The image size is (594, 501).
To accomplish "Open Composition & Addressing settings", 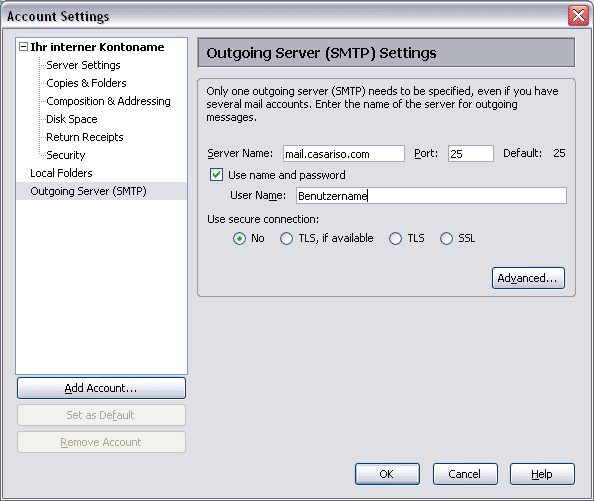I will (108, 101).
